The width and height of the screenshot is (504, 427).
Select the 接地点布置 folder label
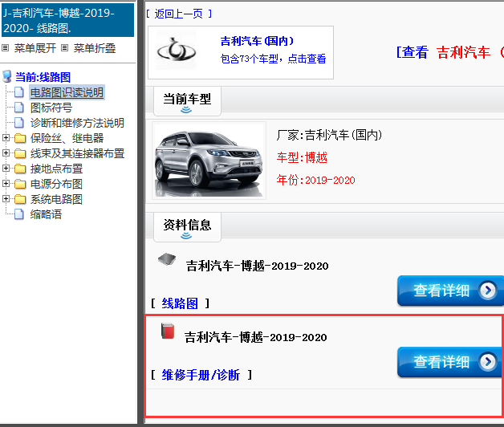56,169
